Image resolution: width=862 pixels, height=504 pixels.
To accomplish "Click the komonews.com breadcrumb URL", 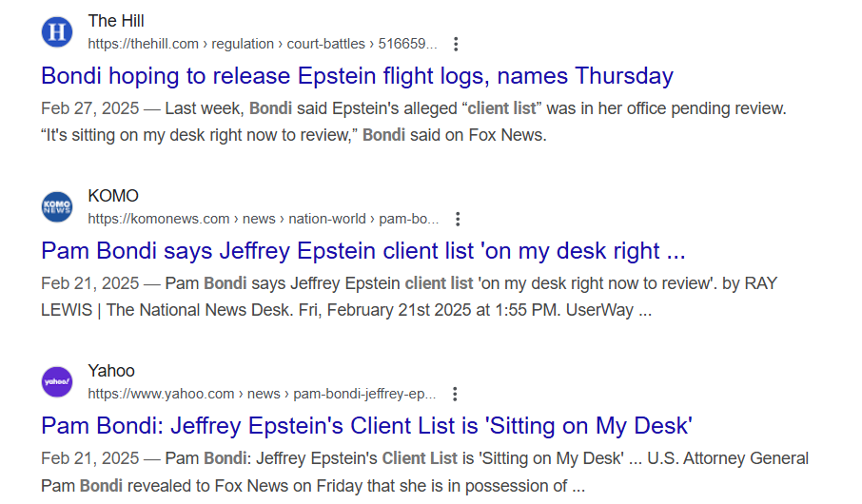I will tap(263, 219).
